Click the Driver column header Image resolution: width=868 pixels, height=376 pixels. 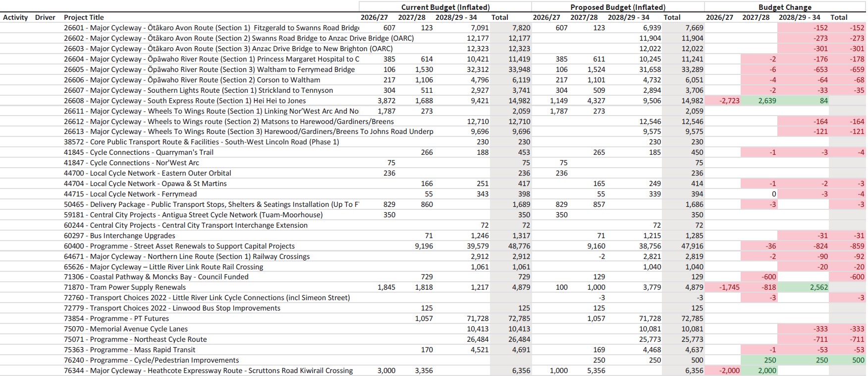tap(45, 17)
